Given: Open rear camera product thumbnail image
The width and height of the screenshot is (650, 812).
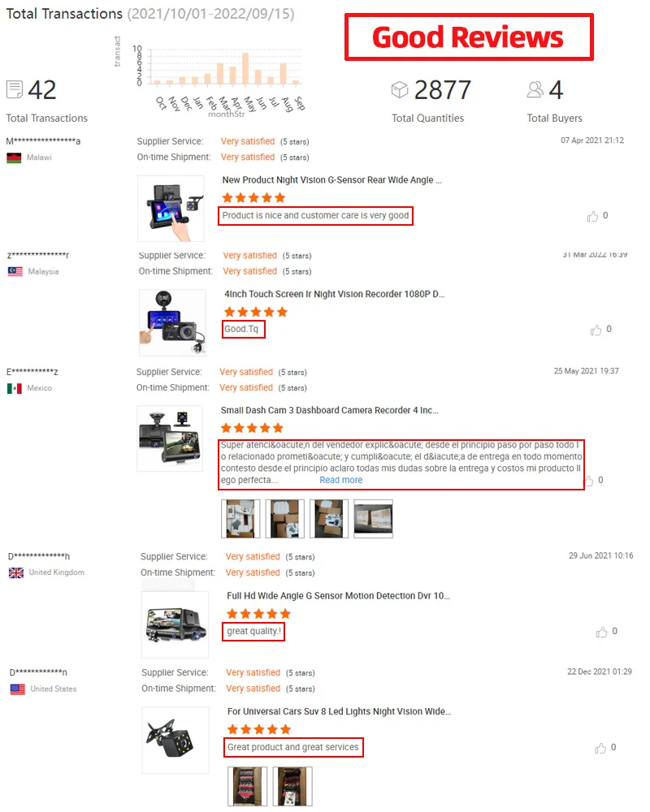Looking at the screenshot, I should [x=175, y=741].
